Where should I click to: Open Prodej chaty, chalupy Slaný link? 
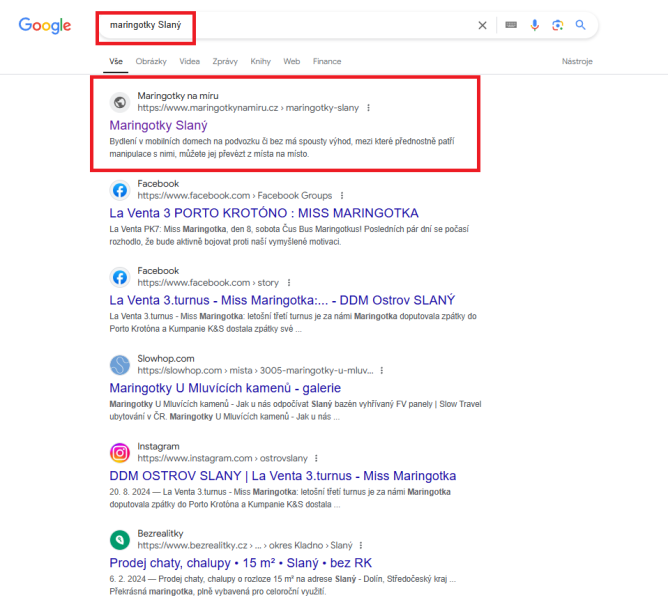241,563
